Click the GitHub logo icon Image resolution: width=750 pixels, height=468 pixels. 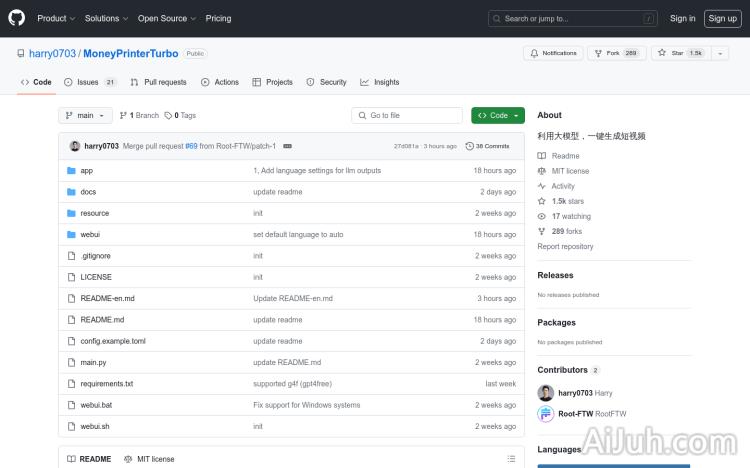[x=17, y=18]
